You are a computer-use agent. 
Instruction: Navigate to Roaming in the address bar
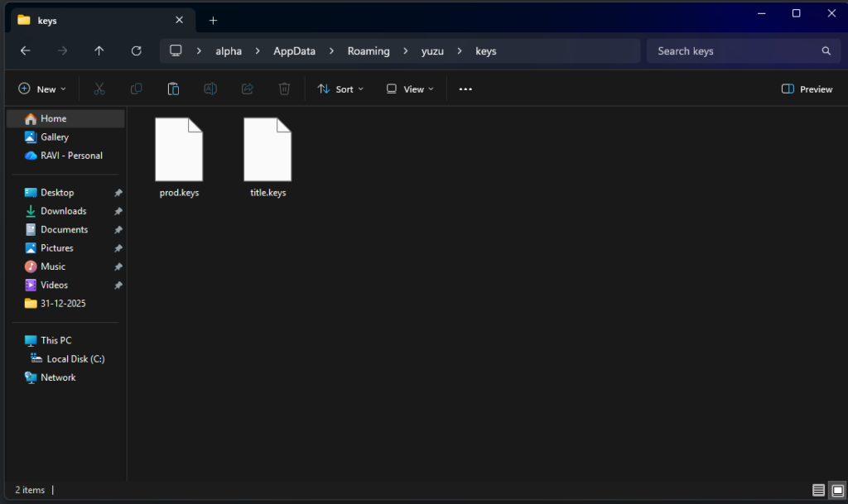(369, 50)
